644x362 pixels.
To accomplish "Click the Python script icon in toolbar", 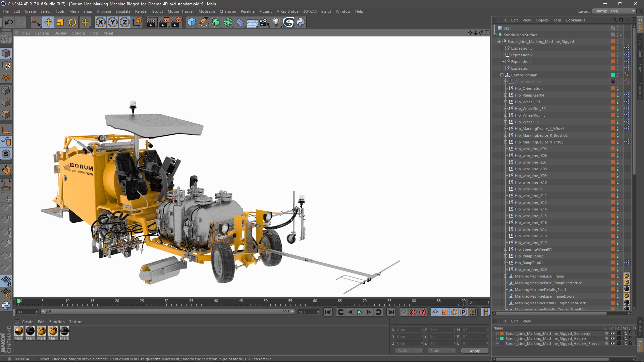I will click(301, 22).
